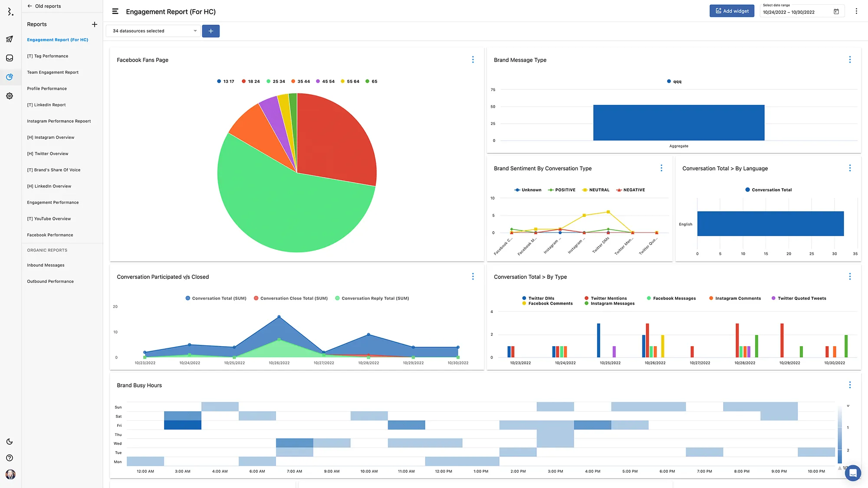Select Inbound Messages organic report

46,265
